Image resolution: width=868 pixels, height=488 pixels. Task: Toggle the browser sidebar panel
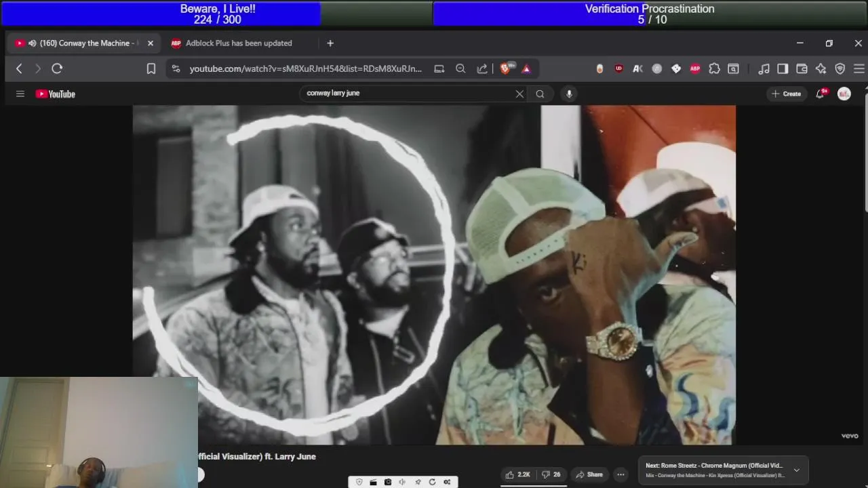coord(783,68)
